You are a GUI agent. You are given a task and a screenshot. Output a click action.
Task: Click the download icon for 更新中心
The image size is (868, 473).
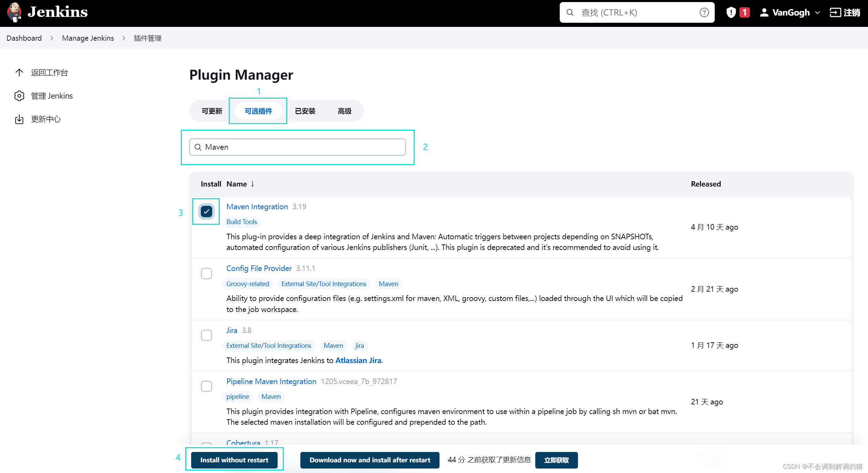[x=19, y=119]
